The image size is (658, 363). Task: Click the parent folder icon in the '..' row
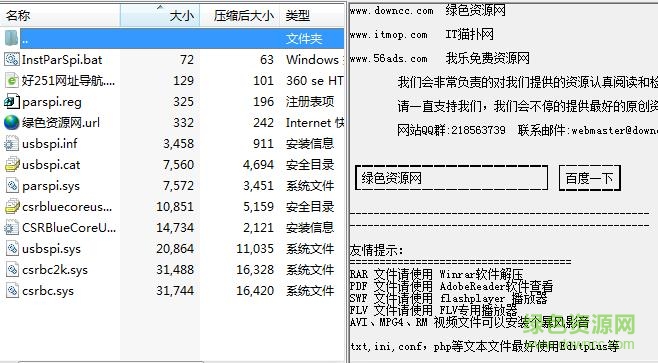coord(11,39)
